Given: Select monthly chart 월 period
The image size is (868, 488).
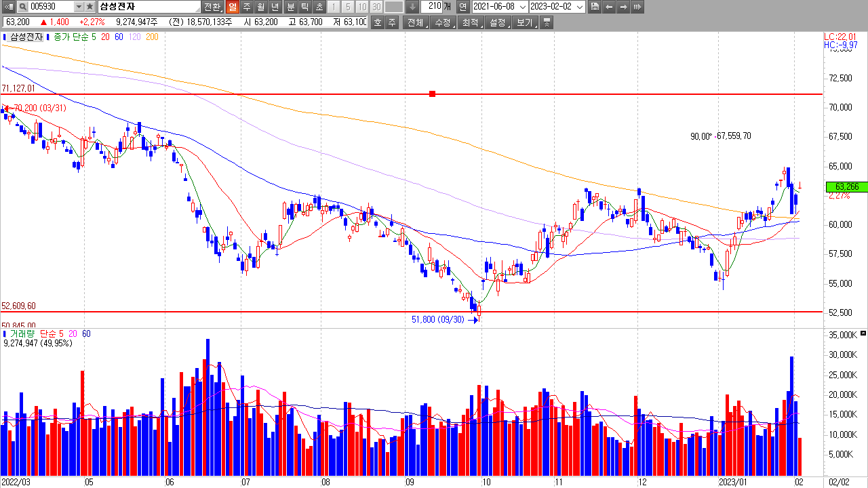Looking at the screenshot, I should coord(260,7).
